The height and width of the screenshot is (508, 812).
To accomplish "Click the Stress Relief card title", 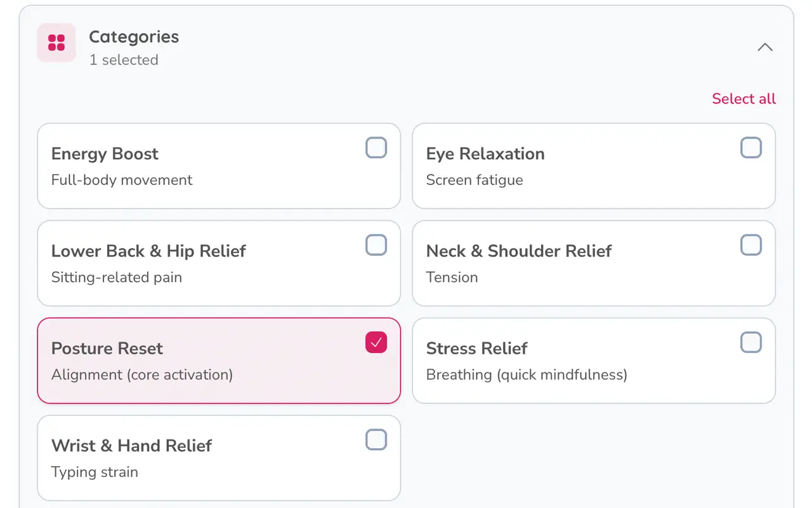I will click(x=477, y=348).
